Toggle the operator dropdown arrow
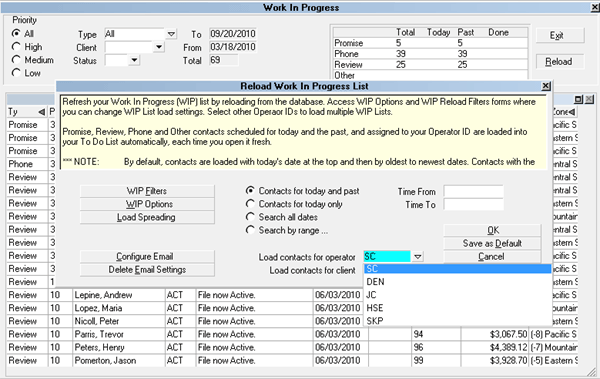 (417, 256)
